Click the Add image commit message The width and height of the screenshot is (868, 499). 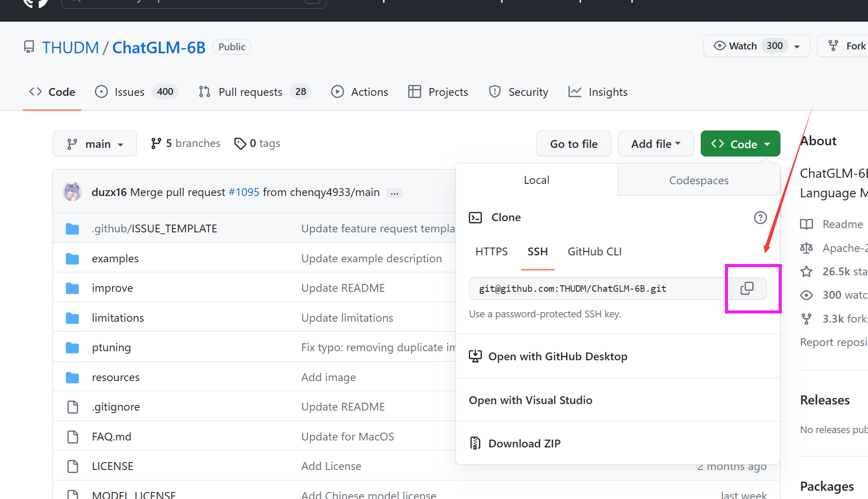pos(328,377)
